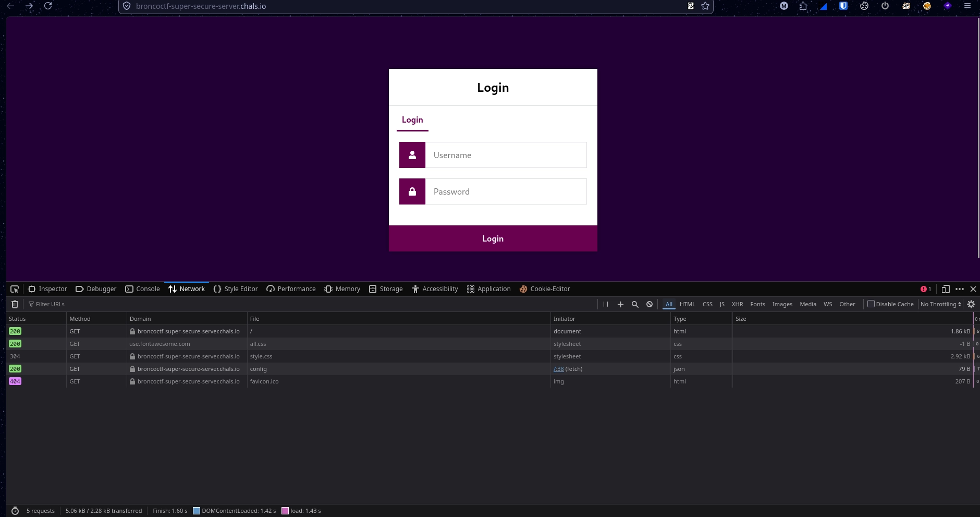This screenshot has width=980, height=517.
Task: Open the extensions puzzle icon
Action: pos(803,6)
